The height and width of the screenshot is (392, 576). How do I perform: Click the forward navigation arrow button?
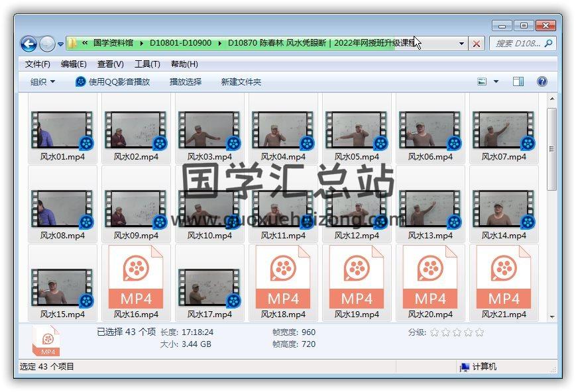click(x=47, y=44)
